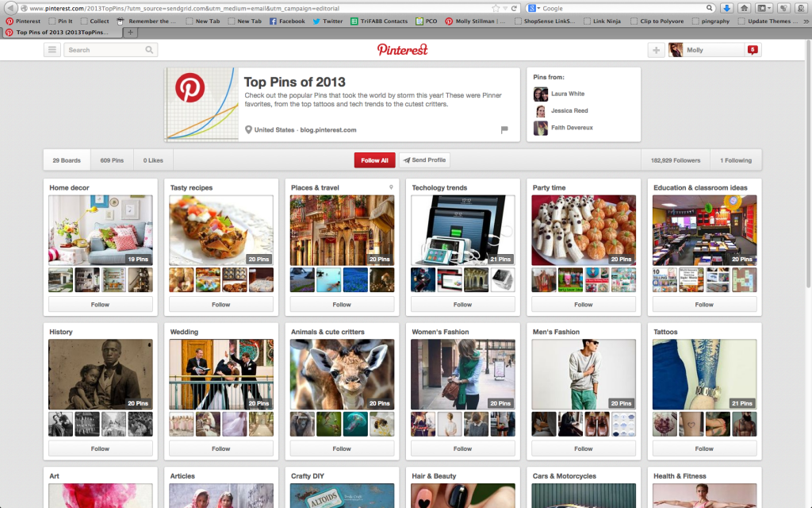The image size is (812, 508).
Task: Click Follow All for every board
Action: [x=373, y=160]
